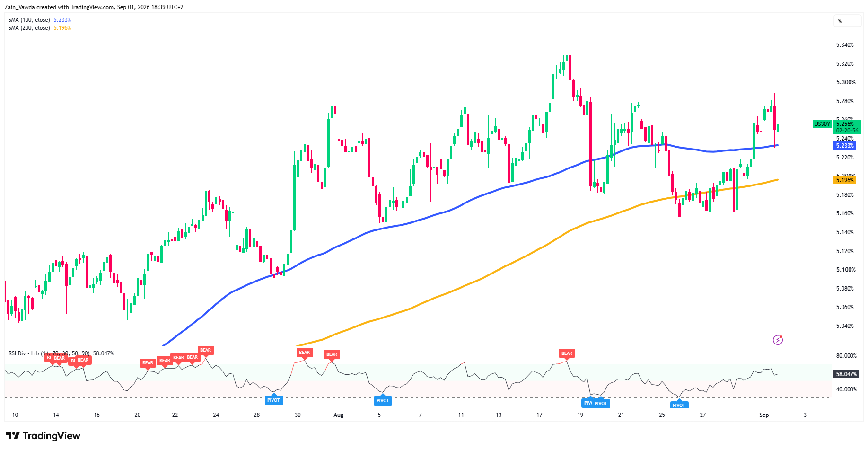Click the 5.280% price axis label
This screenshot has width=868, height=450.
[845, 101]
